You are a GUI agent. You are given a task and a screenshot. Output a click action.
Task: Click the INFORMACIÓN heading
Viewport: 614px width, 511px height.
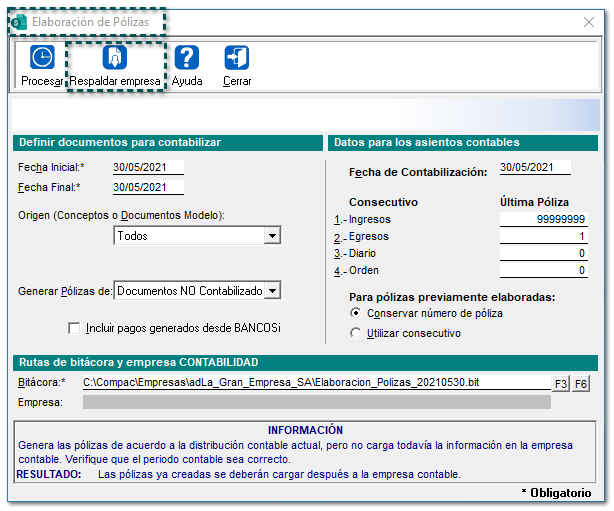pyautogui.click(x=305, y=430)
